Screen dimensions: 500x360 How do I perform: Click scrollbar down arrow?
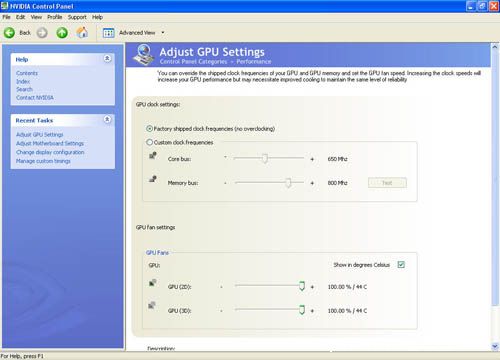pyautogui.click(x=495, y=347)
